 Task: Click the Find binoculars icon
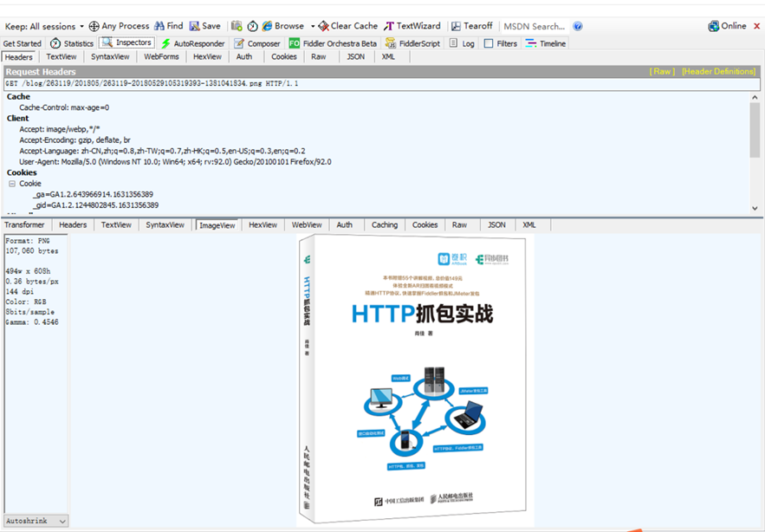[159, 26]
